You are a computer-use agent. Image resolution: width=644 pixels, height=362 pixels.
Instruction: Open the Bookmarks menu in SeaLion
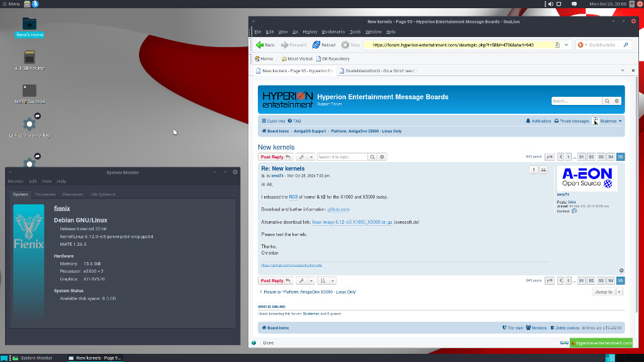[333, 31]
